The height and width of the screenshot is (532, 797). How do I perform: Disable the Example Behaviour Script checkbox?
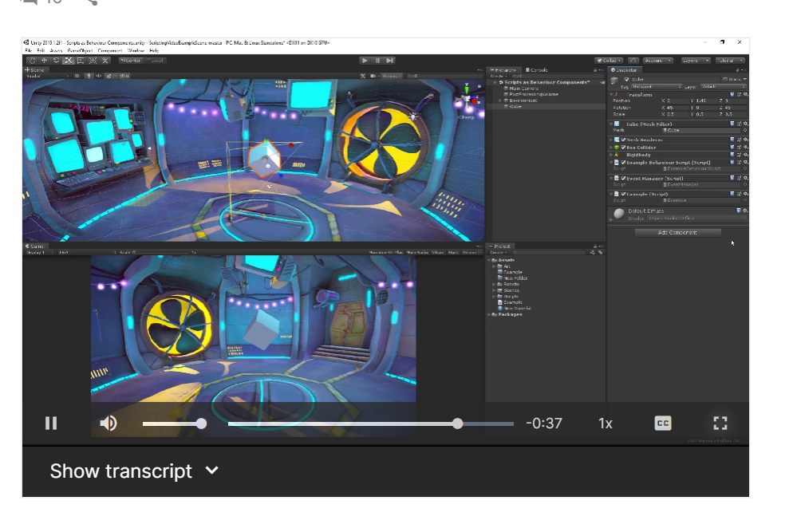(623, 163)
